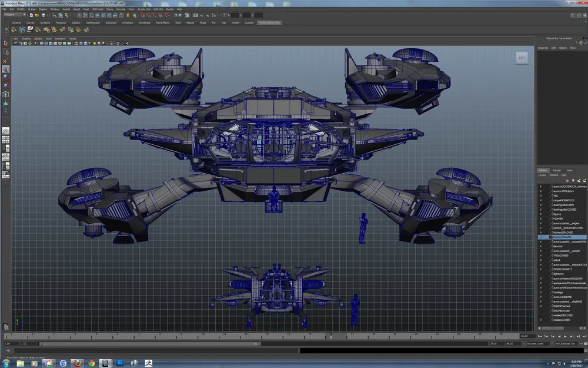The width and height of the screenshot is (588, 368).
Task: Pick the Lasso select tool
Action: [6, 52]
